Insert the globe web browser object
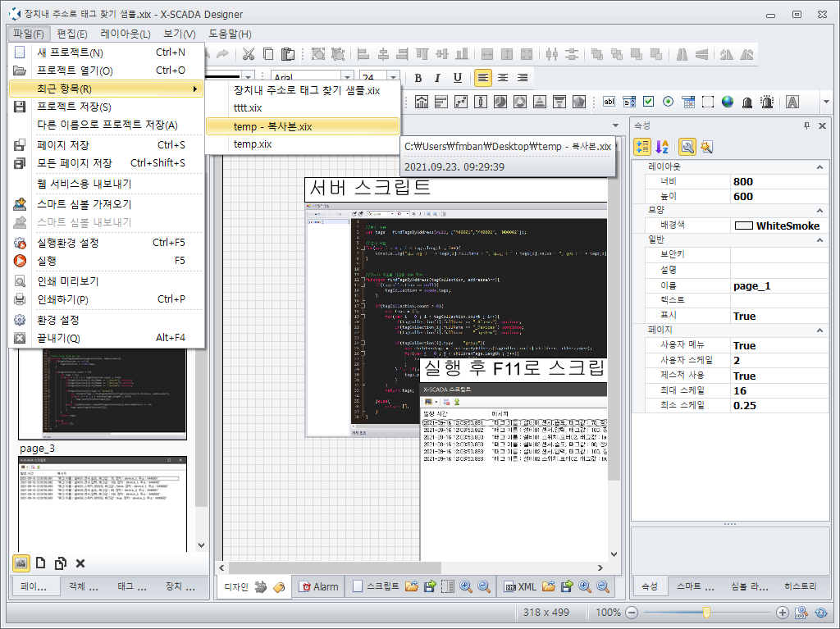Viewport: 840px width, 629px height. pyautogui.click(x=728, y=102)
